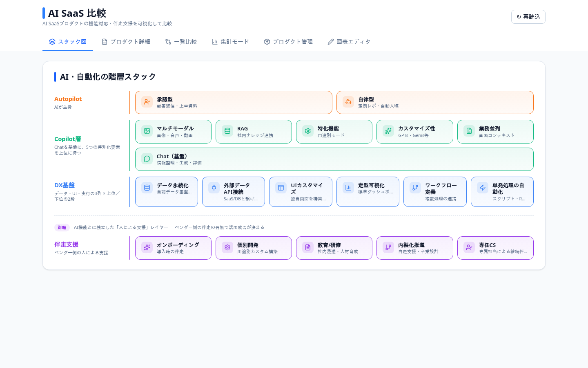Click the database icon on データ永続化 card

tap(147, 188)
